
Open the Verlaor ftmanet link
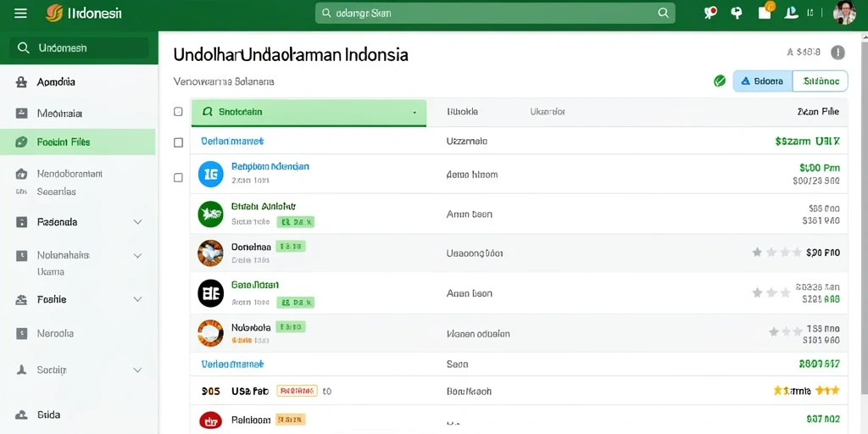point(232,364)
